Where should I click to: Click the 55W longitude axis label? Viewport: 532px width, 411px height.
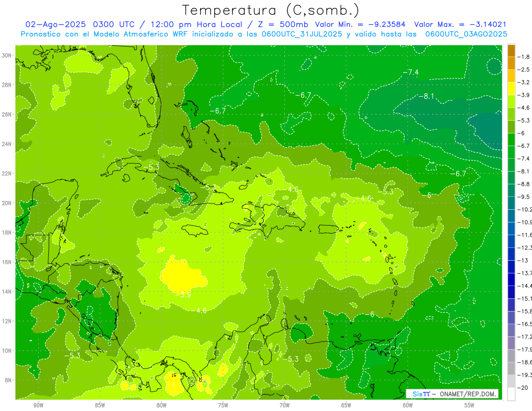(469, 405)
